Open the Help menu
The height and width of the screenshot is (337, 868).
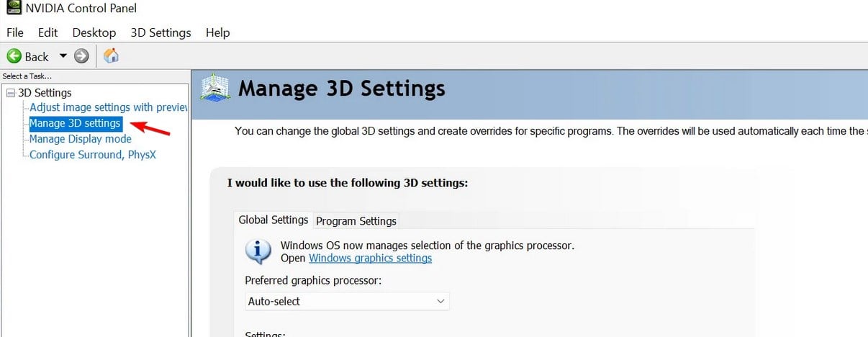click(217, 32)
